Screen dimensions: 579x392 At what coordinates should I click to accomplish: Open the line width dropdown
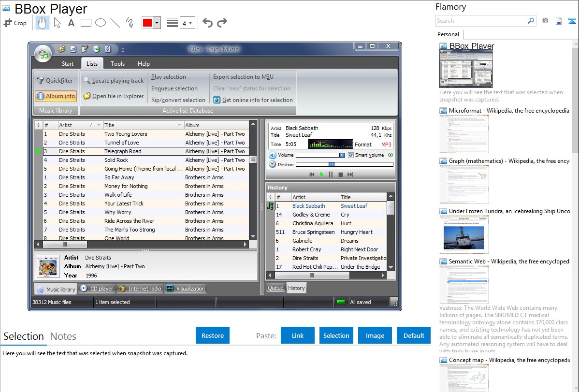coord(187,23)
